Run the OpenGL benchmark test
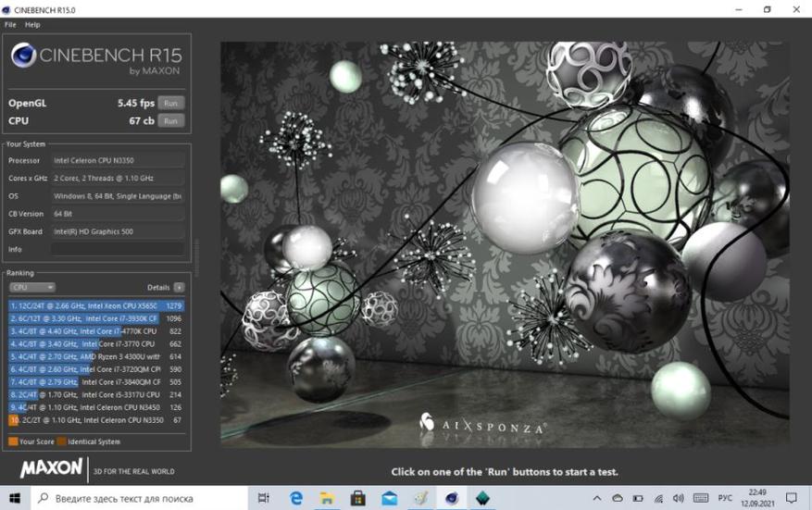The width and height of the screenshot is (812, 510). [x=169, y=103]
